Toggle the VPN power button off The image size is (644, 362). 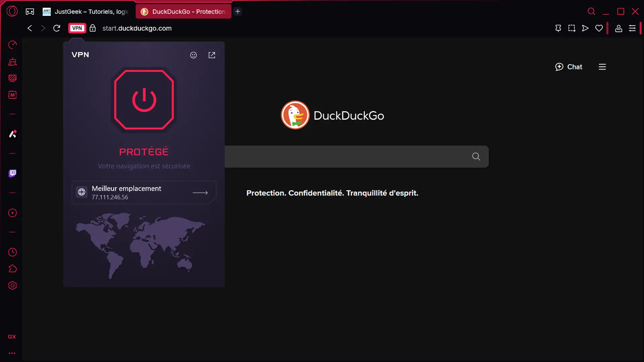(144, 100)
